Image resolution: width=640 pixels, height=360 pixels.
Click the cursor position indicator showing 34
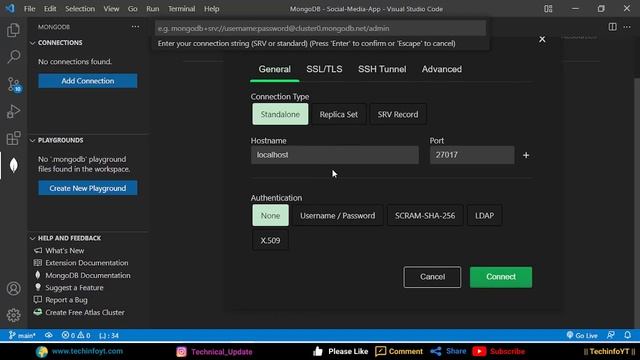pyautogui.click(x=109, y=336)
